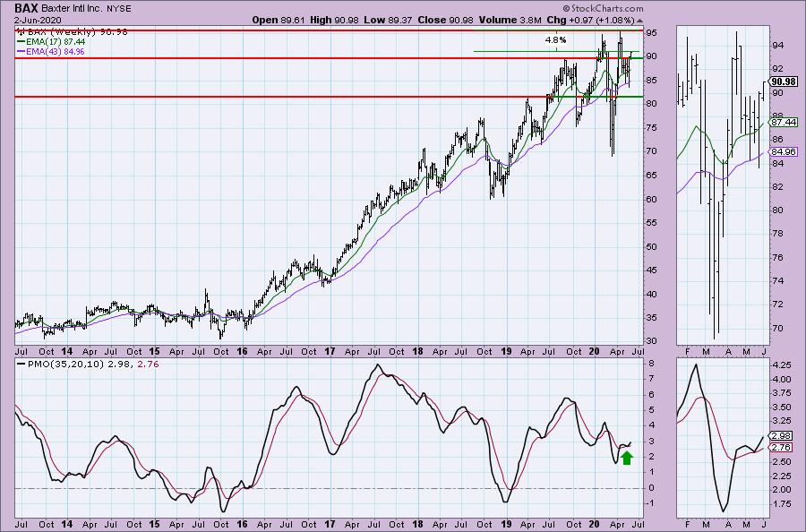The height and width of the screenshot is (532, 806).
Task: Click the 8 label on the PMO axis
Action: point(651,364)
